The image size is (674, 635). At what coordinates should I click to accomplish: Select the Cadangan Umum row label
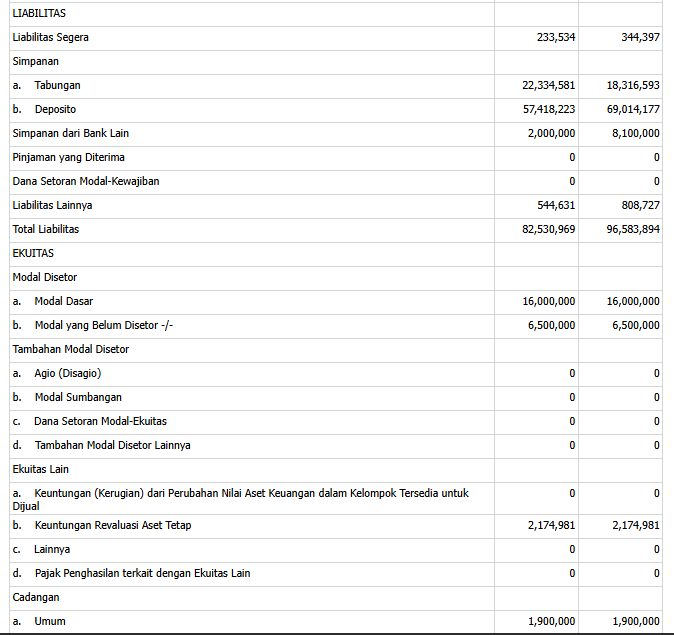tap(50, 621)
